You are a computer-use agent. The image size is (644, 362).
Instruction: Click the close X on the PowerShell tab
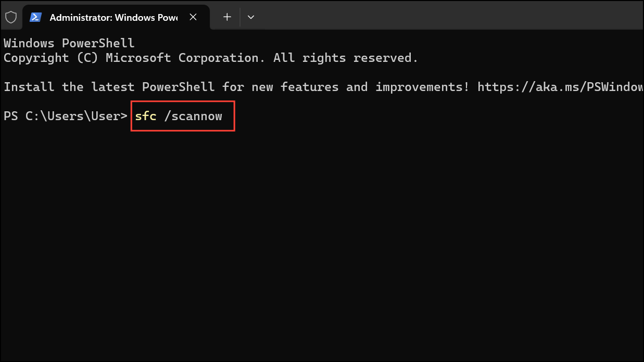click(193, 17)
